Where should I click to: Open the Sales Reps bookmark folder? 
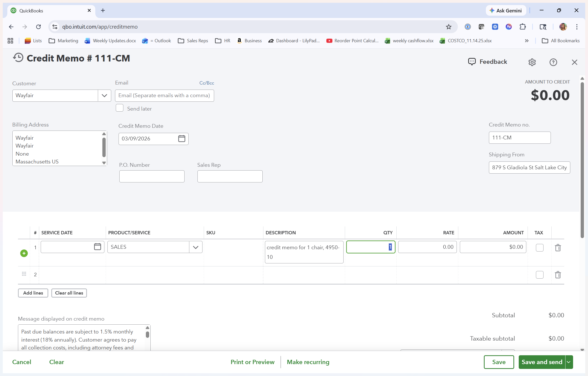click(x=193, y=41)
